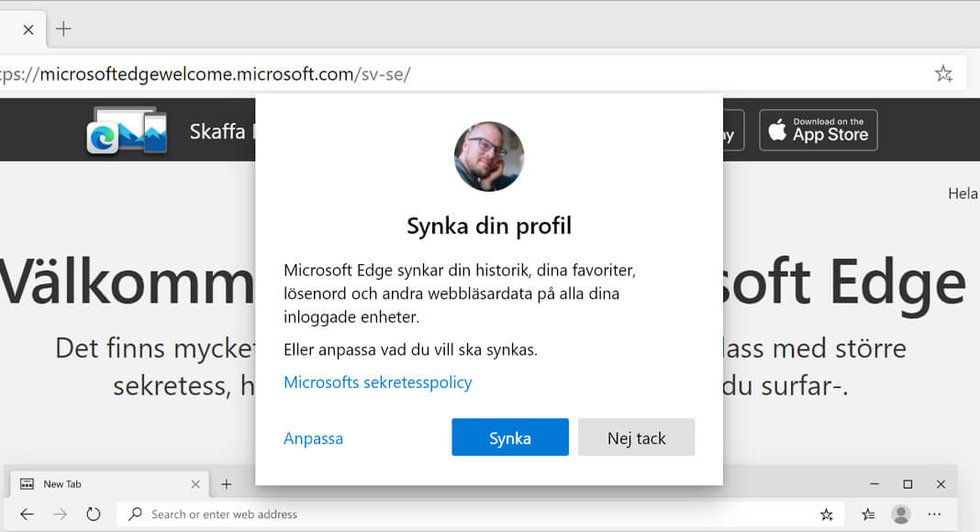
Task: Reload page with the refresh icon
Action: pyautogui.click(x=93, y=514)
